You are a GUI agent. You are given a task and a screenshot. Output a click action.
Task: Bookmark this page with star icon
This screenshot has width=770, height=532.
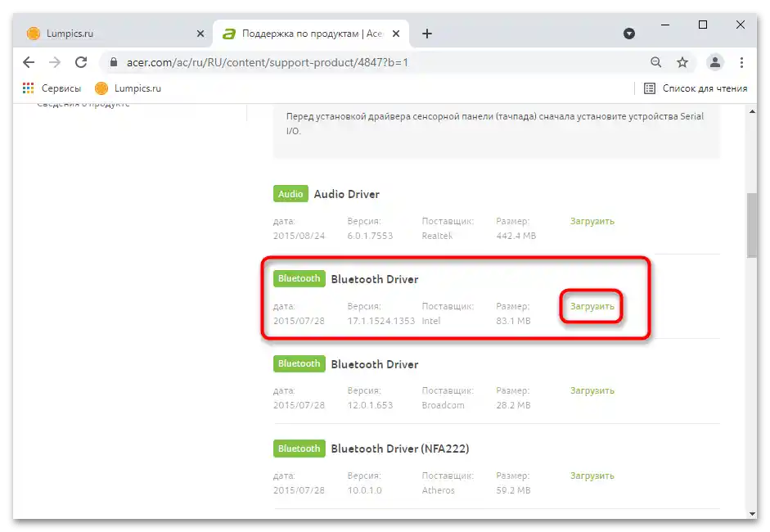point(682,62)
